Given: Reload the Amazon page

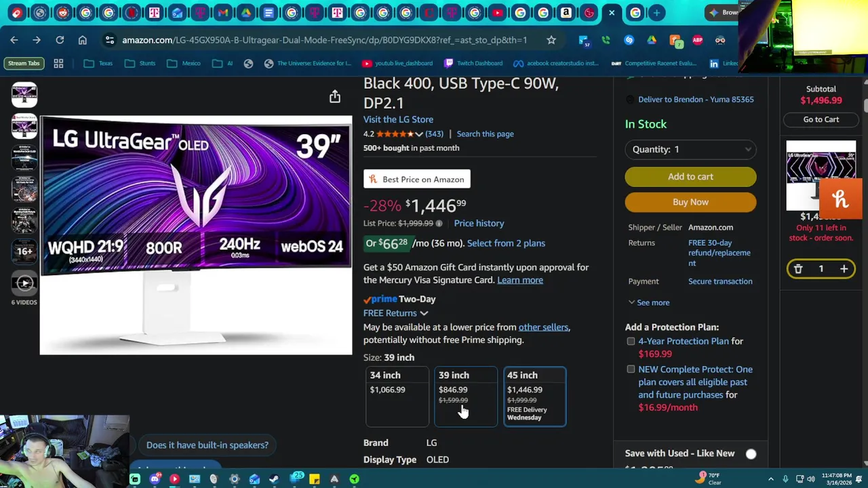Looking at the screenshot, I should coord(60,40).
